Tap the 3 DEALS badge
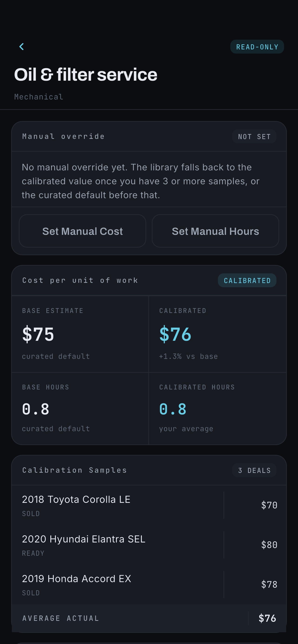This screenshot has height=644, width=298. pyautogui.click(x=254, y=471)
